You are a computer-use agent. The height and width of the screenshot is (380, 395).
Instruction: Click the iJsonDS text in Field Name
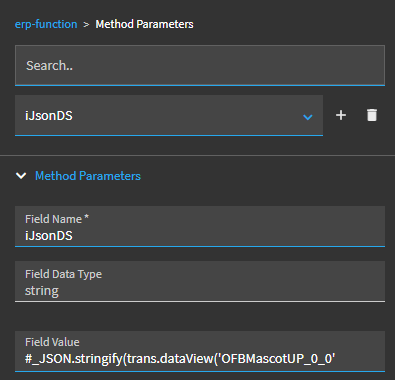pyautogui.click(x=49, y=236)
